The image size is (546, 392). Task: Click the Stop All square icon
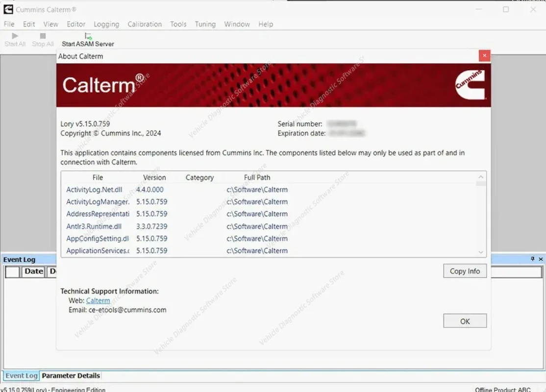click(43, 35)
